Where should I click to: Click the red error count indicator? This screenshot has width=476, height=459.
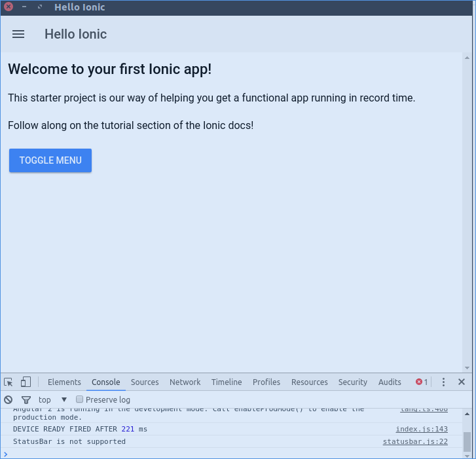[x=422, y=382]
